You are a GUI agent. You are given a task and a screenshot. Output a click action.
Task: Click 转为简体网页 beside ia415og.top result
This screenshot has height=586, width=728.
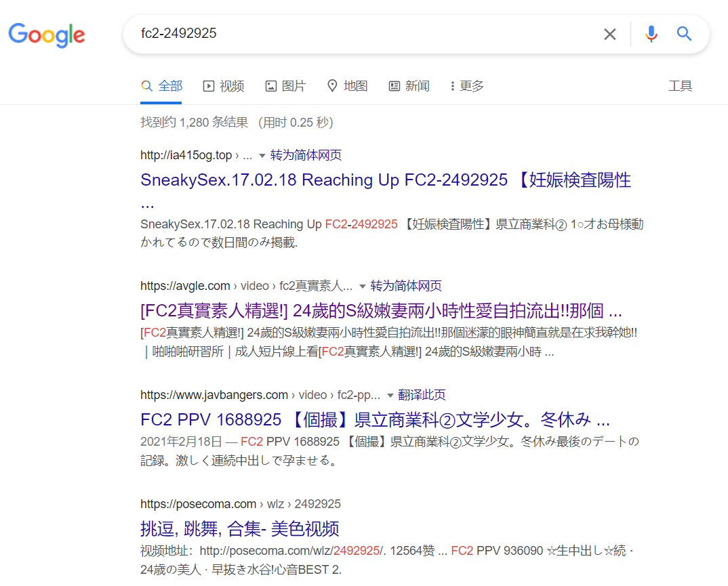(306, 155)
